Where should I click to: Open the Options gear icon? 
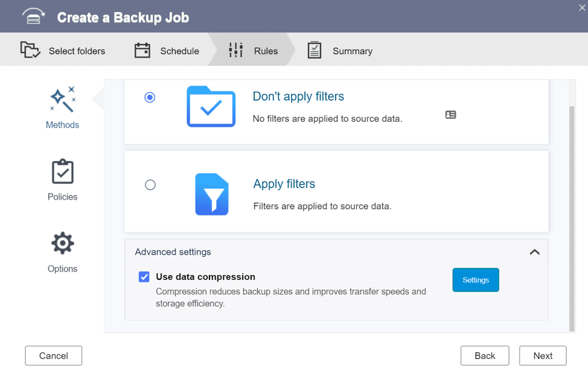pos(63,243)
